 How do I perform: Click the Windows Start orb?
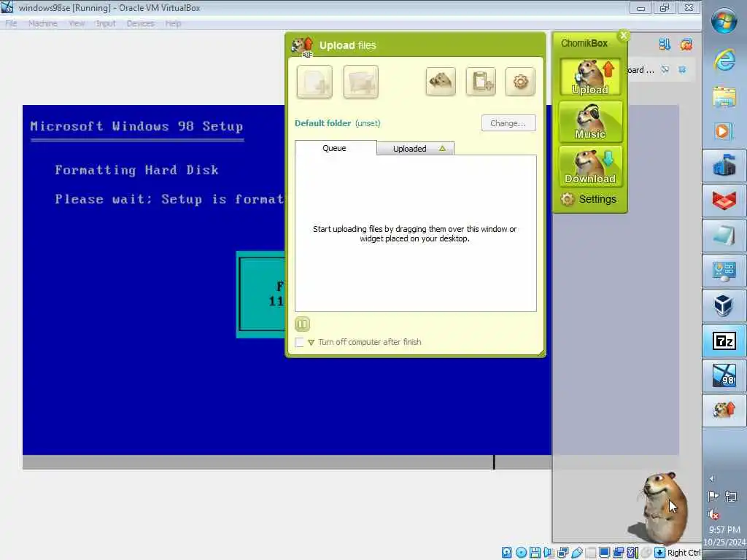click(724, 20)
